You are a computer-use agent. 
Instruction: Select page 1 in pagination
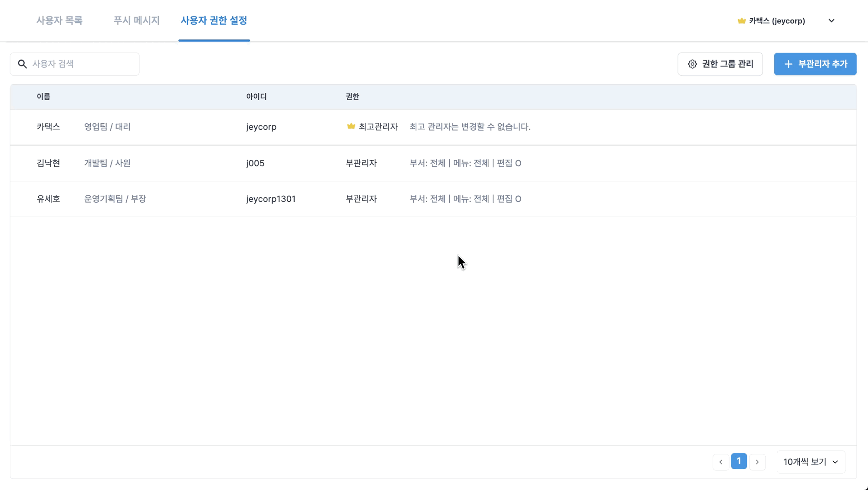click(x=739, y=461)
